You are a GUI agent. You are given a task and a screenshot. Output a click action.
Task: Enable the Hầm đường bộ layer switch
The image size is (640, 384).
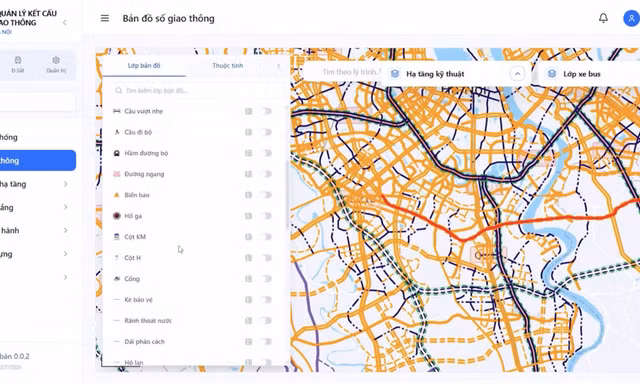coord(266,153)
